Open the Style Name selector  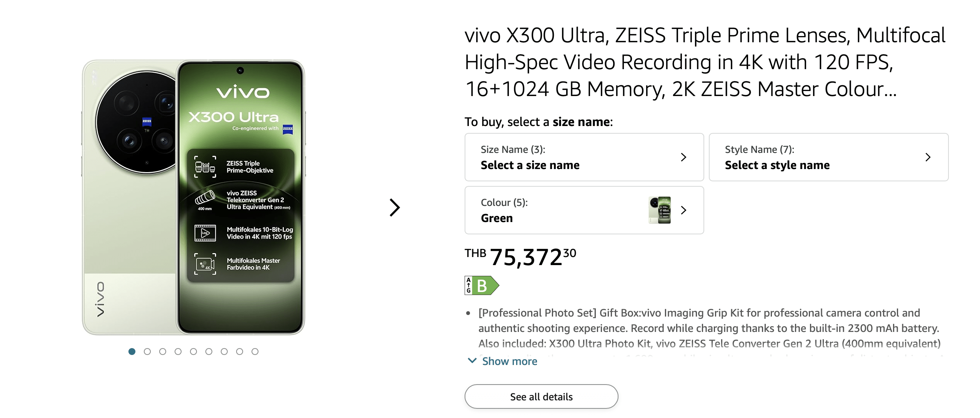pos(828,157)
